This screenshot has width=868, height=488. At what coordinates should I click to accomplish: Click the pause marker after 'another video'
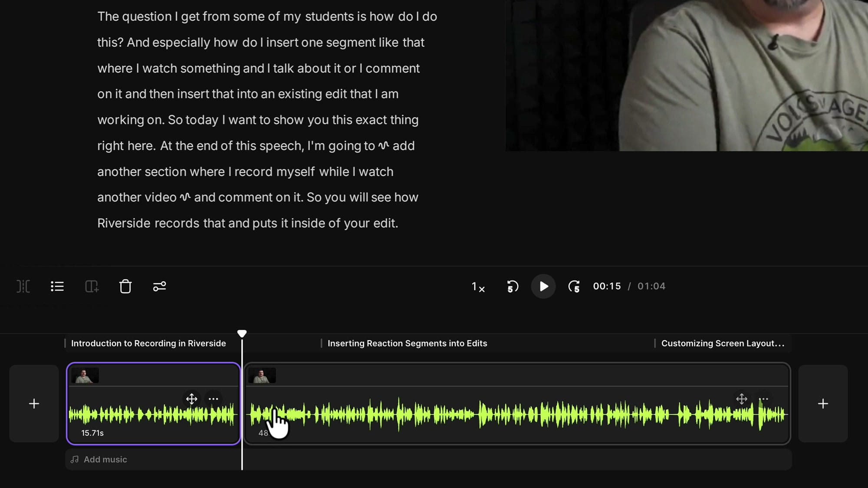coord(185,197)
